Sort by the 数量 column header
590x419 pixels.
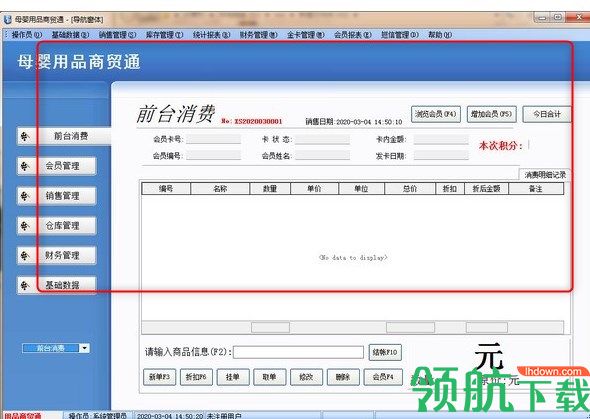270,188
